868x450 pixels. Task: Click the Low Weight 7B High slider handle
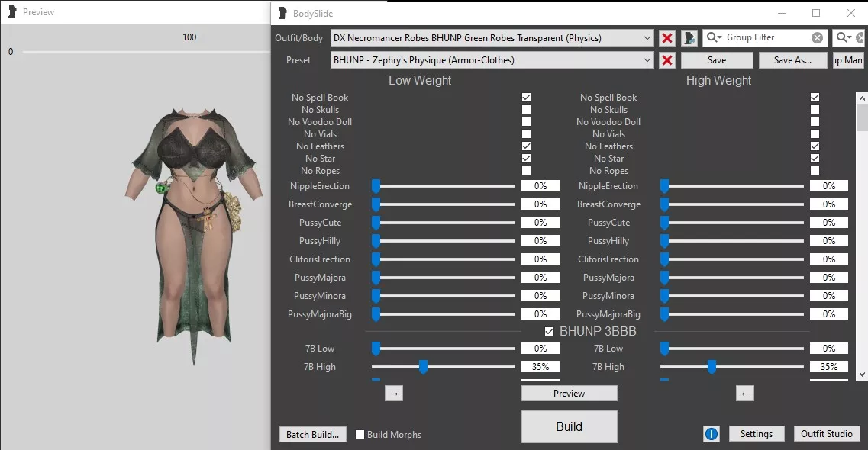tap(424, 367)
